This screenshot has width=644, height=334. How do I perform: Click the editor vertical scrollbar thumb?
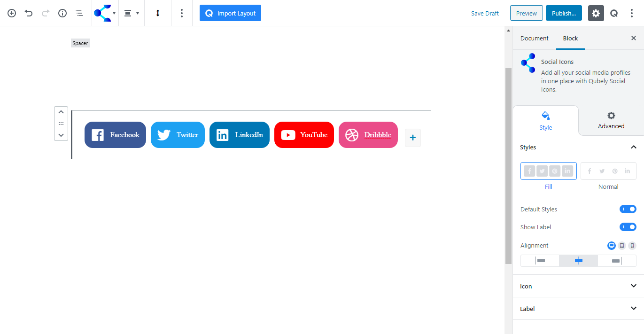coord(508,166)
